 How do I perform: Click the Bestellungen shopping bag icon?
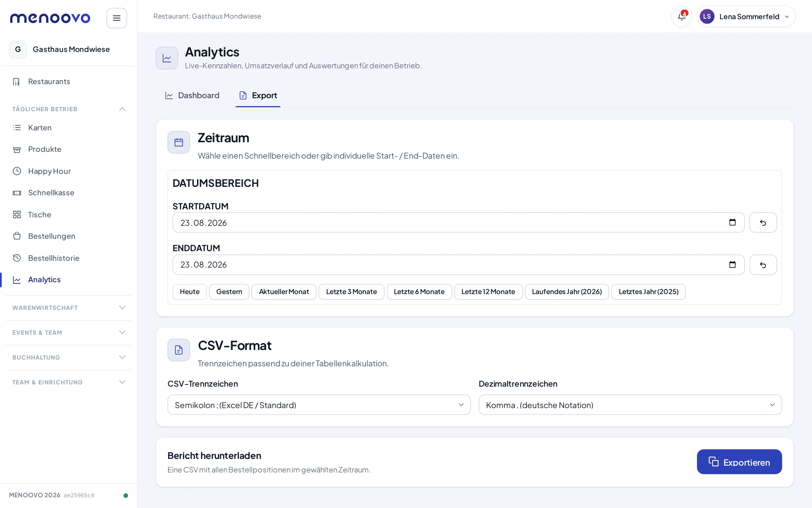point(17,236)
